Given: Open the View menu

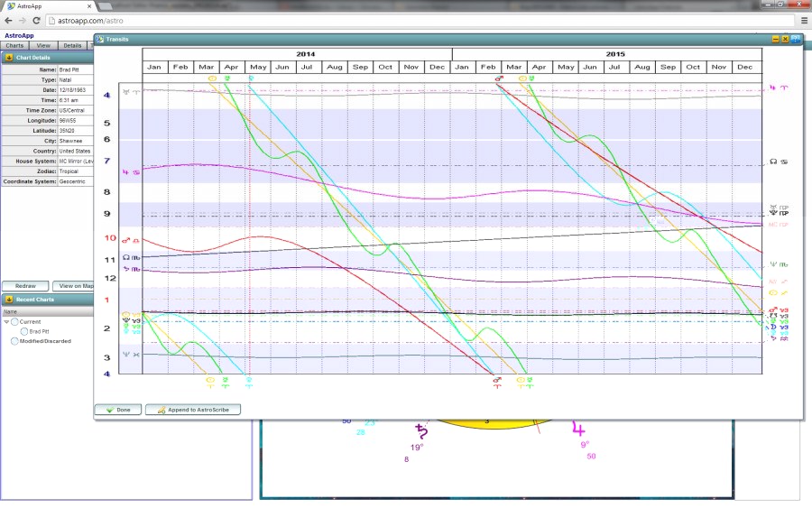Looking at the screenshot, I should click(42, 45).
